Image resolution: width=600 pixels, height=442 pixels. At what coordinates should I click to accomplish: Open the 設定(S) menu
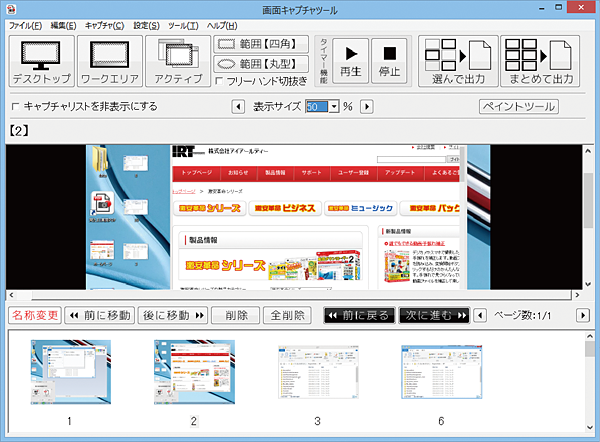tap(146, 24)
